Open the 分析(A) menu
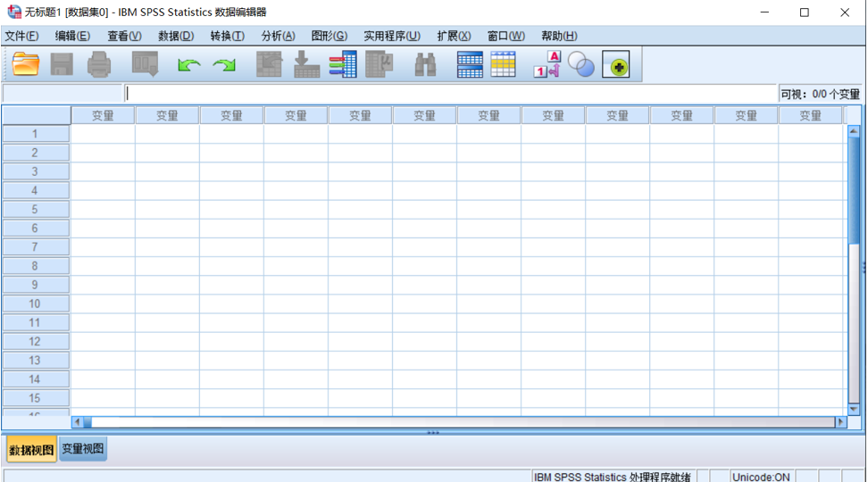Viewport: 868px width, 482px height. pos(279,36)
